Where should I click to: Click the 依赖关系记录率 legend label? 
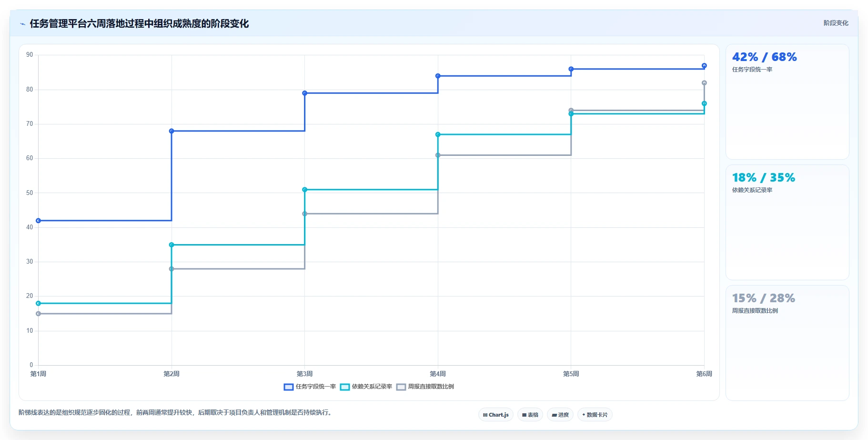click(x=372, y=387)
